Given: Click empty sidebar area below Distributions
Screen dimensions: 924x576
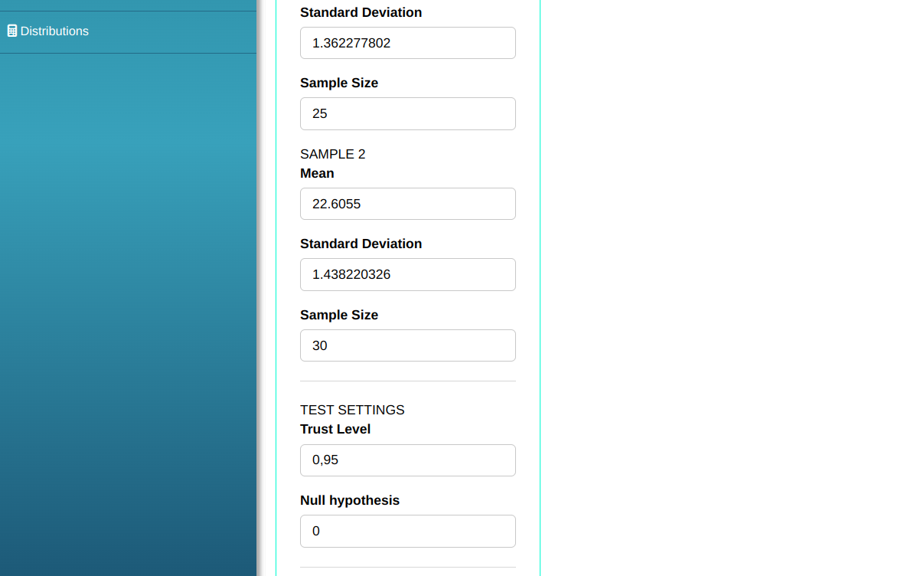Looking at the screenshot, I should 128,306.
